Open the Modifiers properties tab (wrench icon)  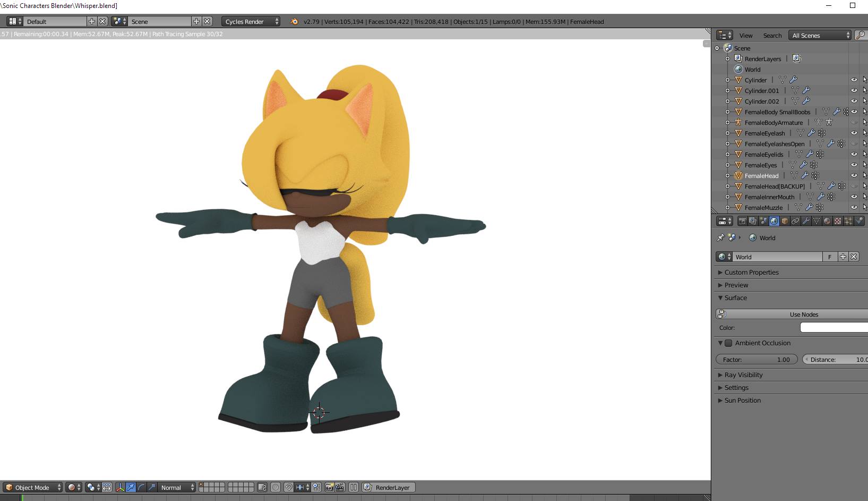pos(806,221)
